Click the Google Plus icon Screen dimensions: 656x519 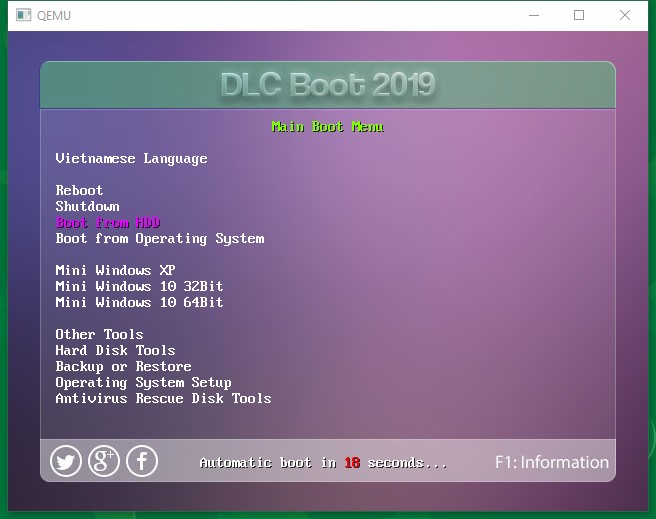[x=104, y=461]
